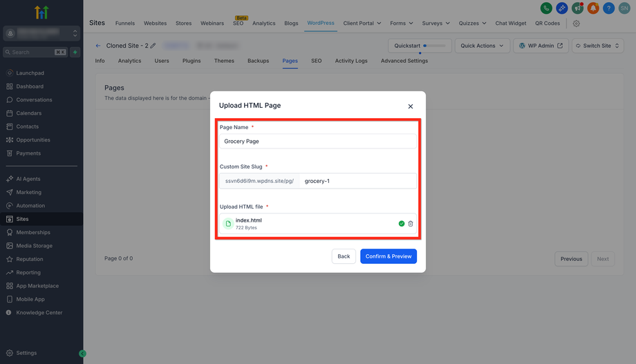Click the green lightning quick-add icon

coord(75,52)
